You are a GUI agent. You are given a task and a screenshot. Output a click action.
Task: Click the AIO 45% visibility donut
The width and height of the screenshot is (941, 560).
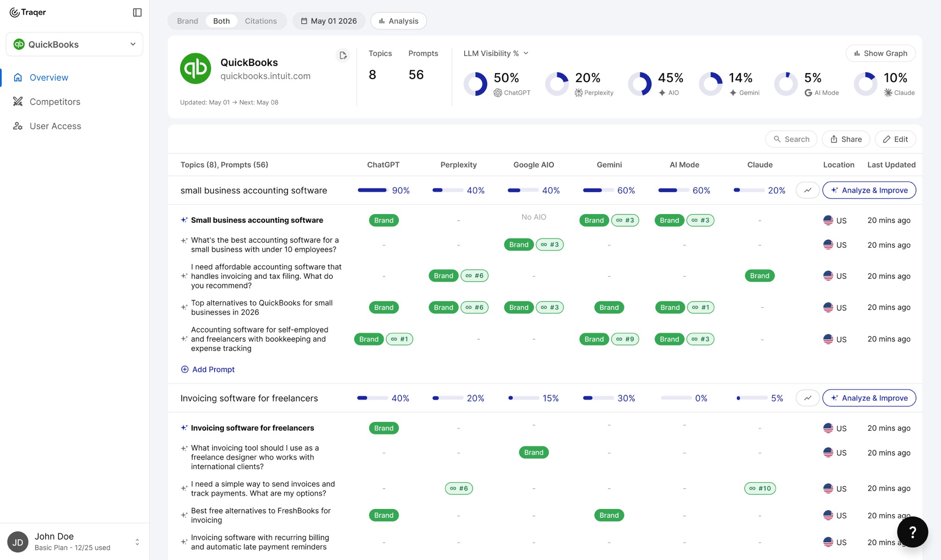639,84
